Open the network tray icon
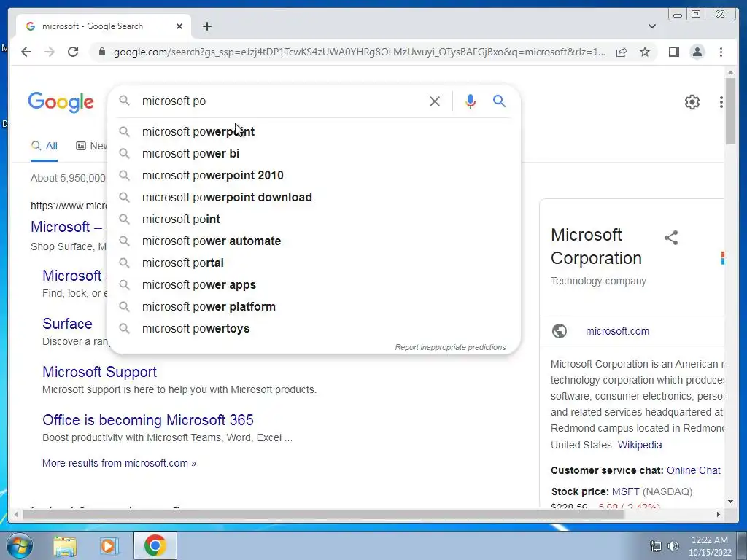Viewport: 747px width, 560px height. pos(656,546)
